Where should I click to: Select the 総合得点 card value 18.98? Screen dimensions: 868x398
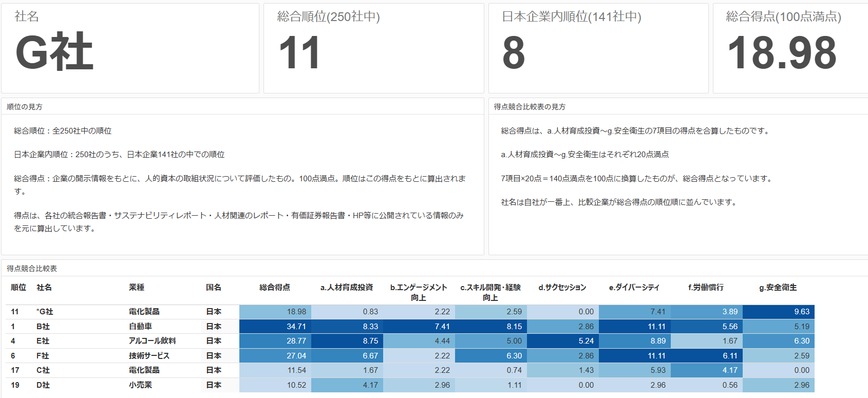(782, 53)
